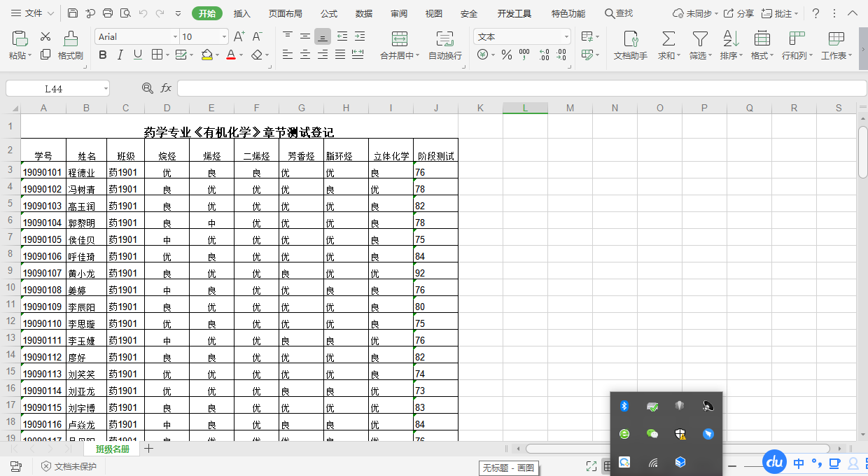868x476 pixels.
Task: Click the 分享 (Share) button
Action: [x=738, y=13]
